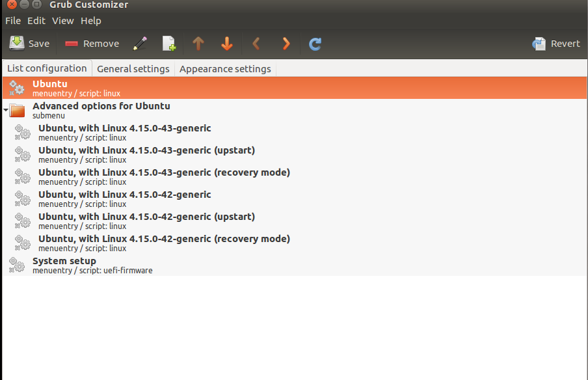Close the Grub Customizer window
This screenshot has width=588, height=380.
point(12,4)
